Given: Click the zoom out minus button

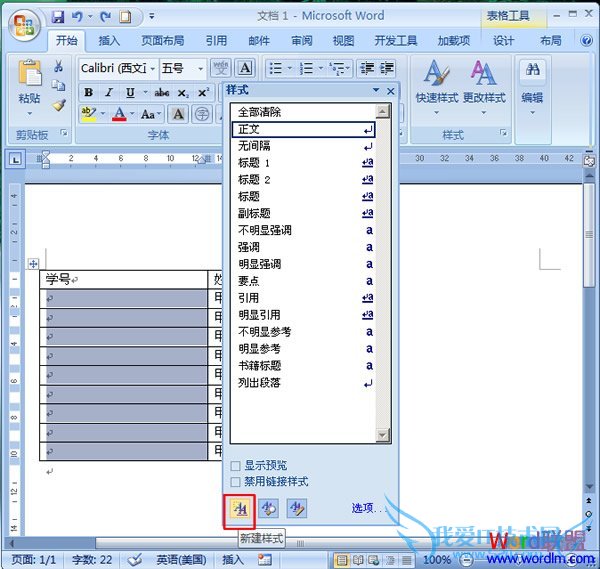Looking at the screenshot, I should pos(466,561).
